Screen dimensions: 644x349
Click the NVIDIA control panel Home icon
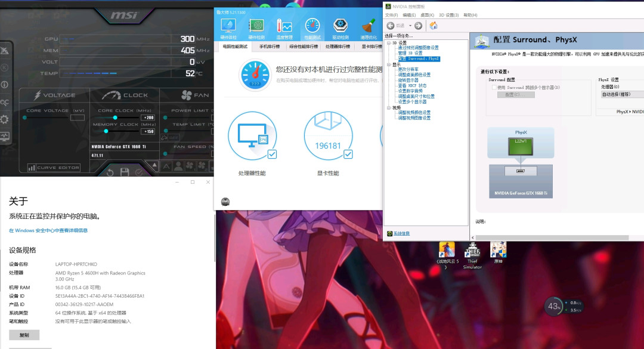click(434, 26)
